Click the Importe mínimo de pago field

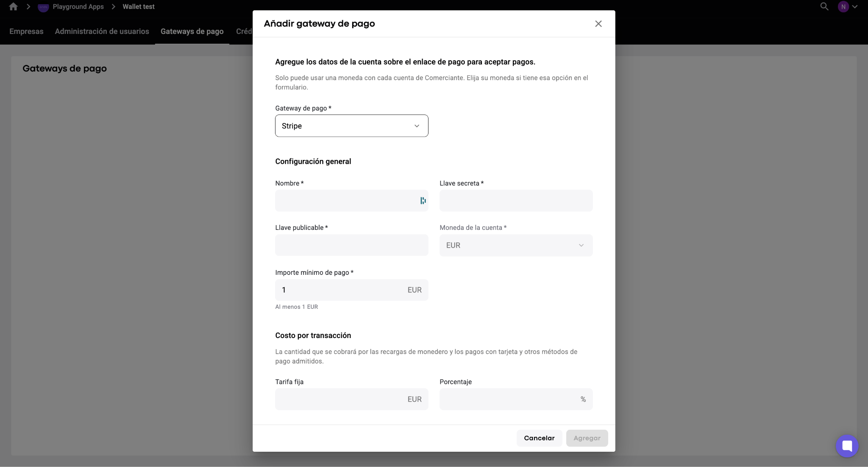coord(351,290)
